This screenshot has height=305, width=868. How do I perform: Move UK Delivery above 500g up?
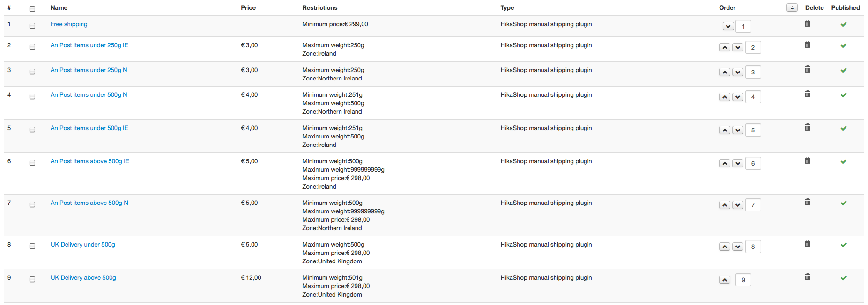pos(724,280)
